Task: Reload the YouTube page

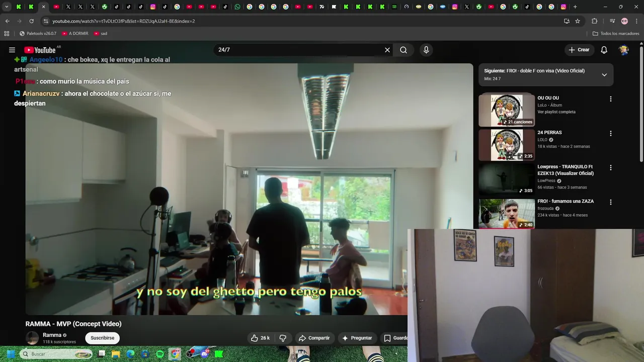Action: pos(31,21)
